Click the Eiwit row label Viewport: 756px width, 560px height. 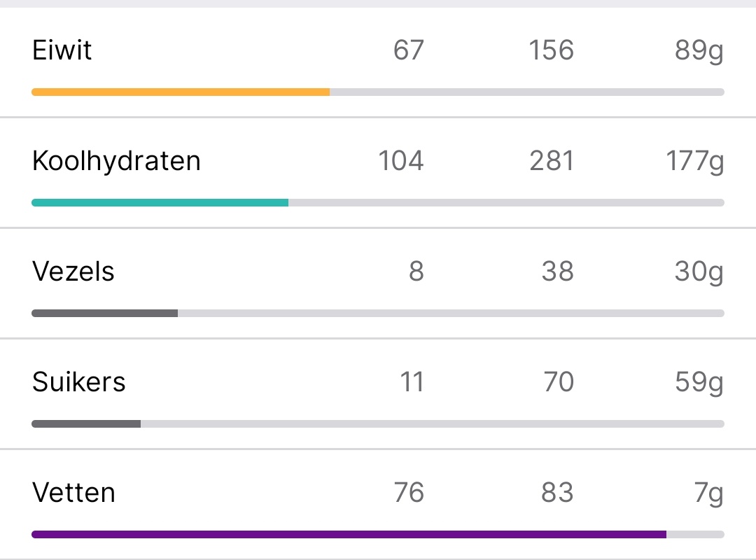pyautogui.click(x=62, y=50)
